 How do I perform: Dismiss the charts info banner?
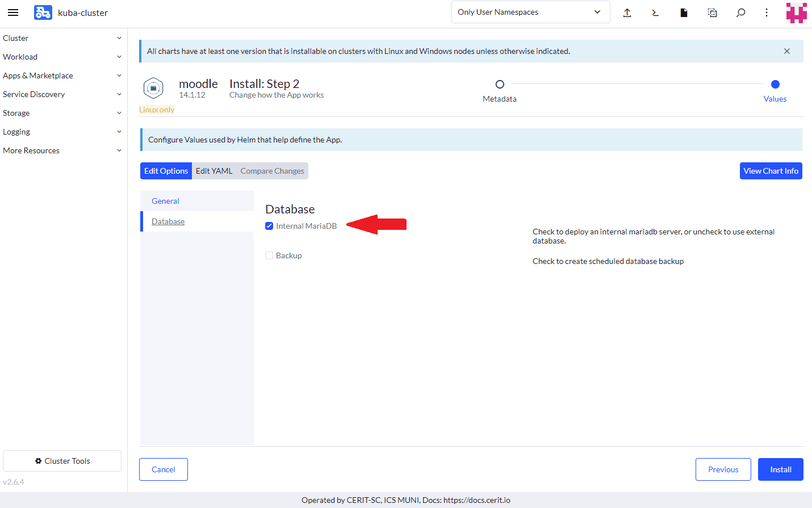coord(787,51)
